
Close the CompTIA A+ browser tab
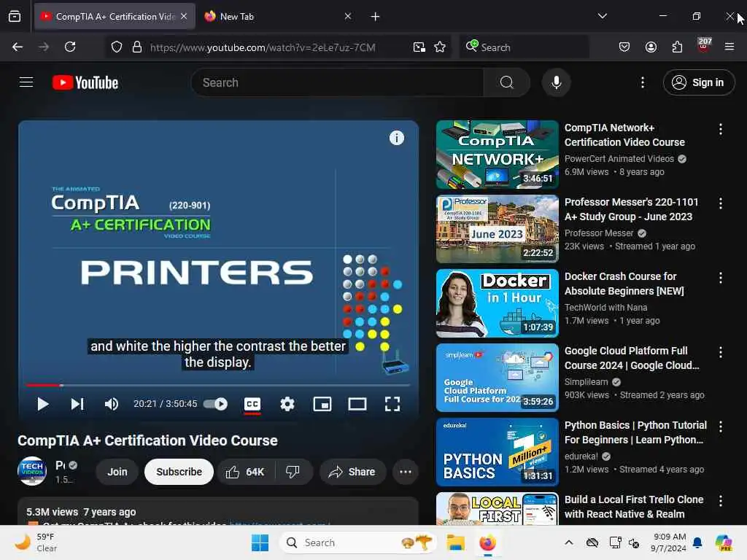pos(184,16)
